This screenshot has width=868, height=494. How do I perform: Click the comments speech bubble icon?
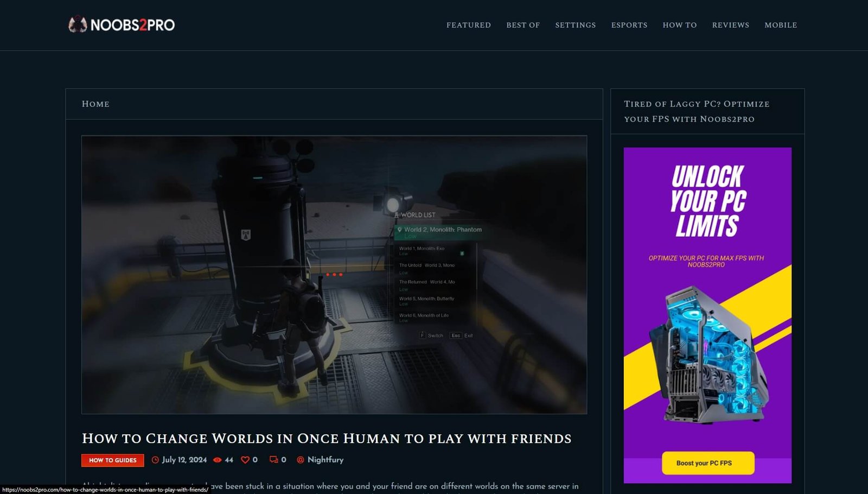[x=273, y=460]
